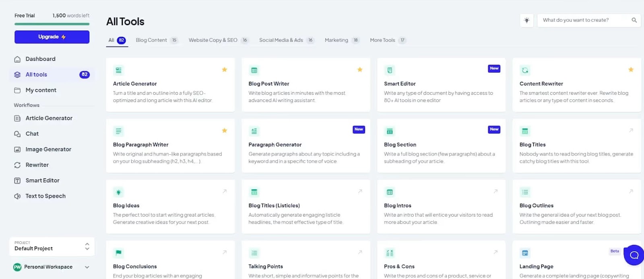Viewport: 644px width, 279px height.
Task: Click the All tools layers icon
Action: [17, 75]
